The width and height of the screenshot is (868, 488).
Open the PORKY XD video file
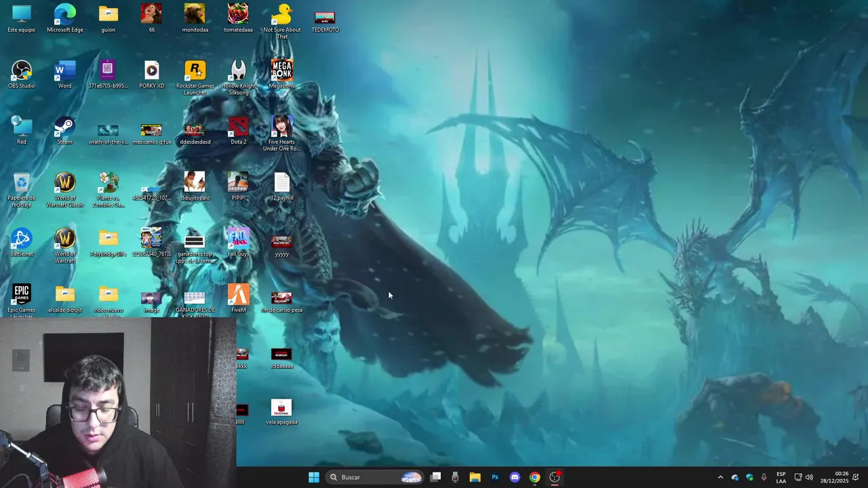click(x=151, y=75)
